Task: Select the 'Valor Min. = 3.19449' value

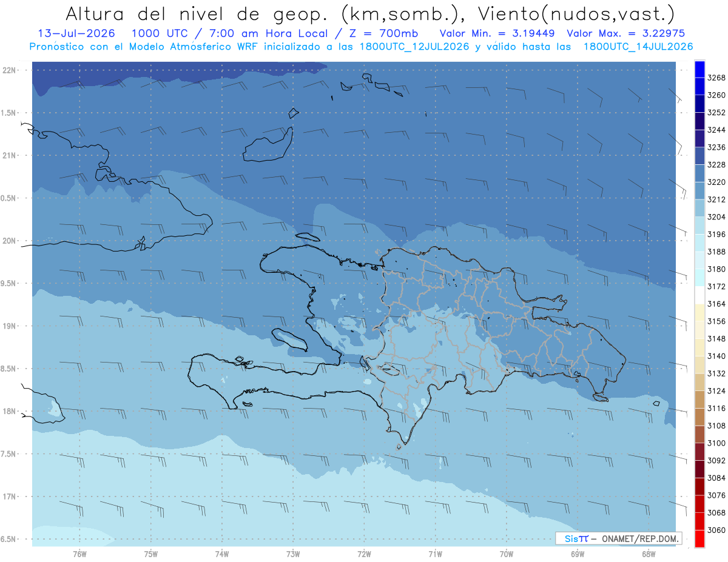Action: click(x=498, y=33)
